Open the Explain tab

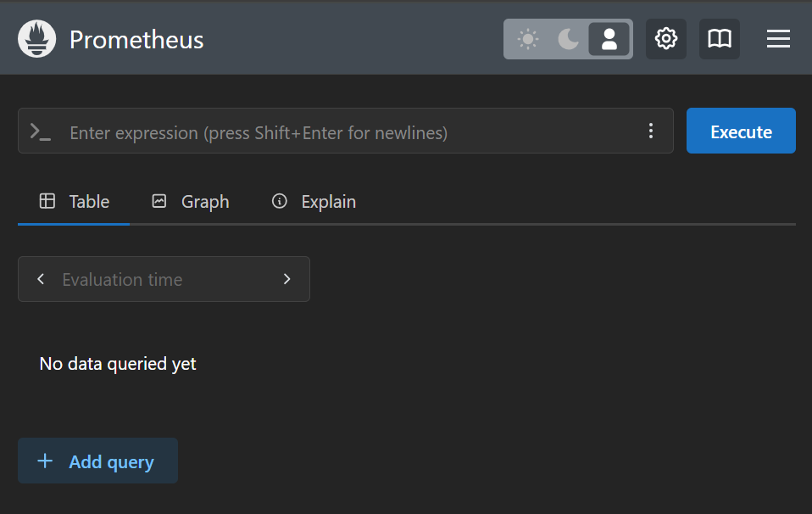(314, 202)
